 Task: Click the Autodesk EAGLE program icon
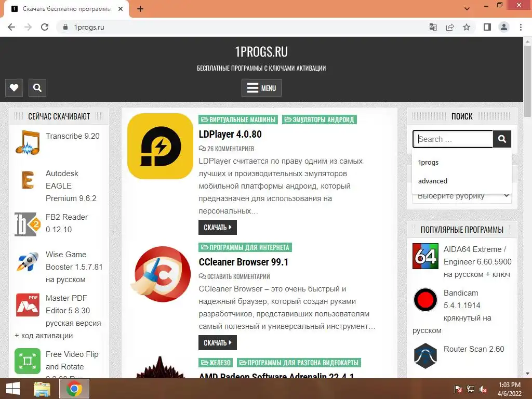[x=28, y=180]
